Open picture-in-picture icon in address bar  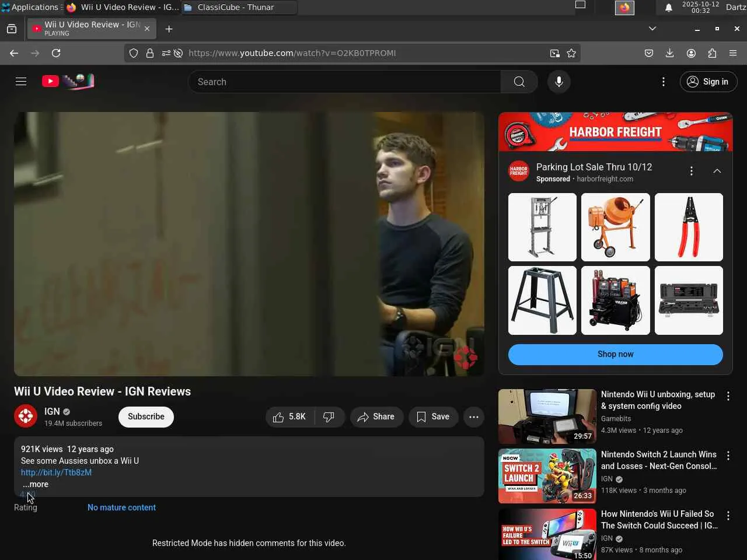554,53
